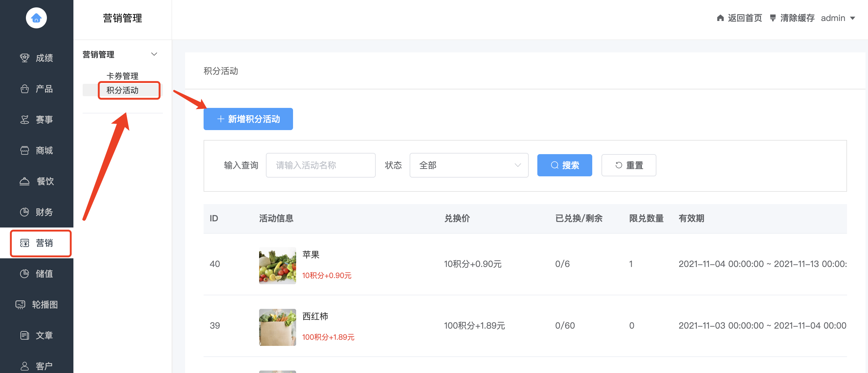868x373 pixels.
Task: Focus the 请输入活动名称 input field
Action: [320, 165]
